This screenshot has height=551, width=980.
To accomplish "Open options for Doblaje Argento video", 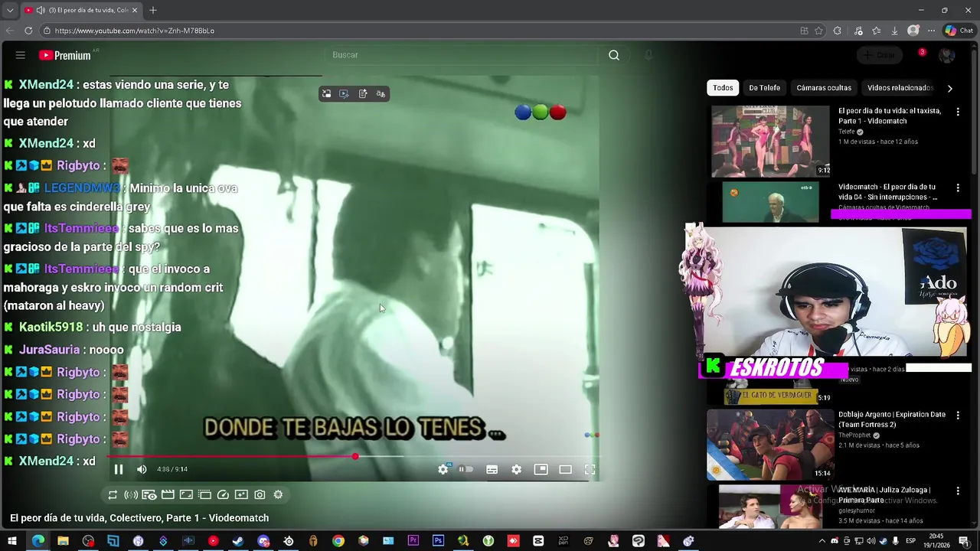I will click(958, 416).
